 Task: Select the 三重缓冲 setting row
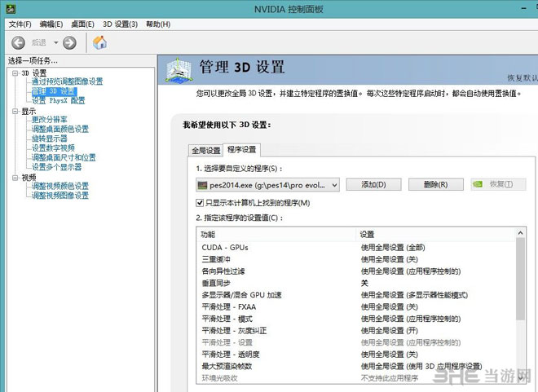tap(355, 260)
